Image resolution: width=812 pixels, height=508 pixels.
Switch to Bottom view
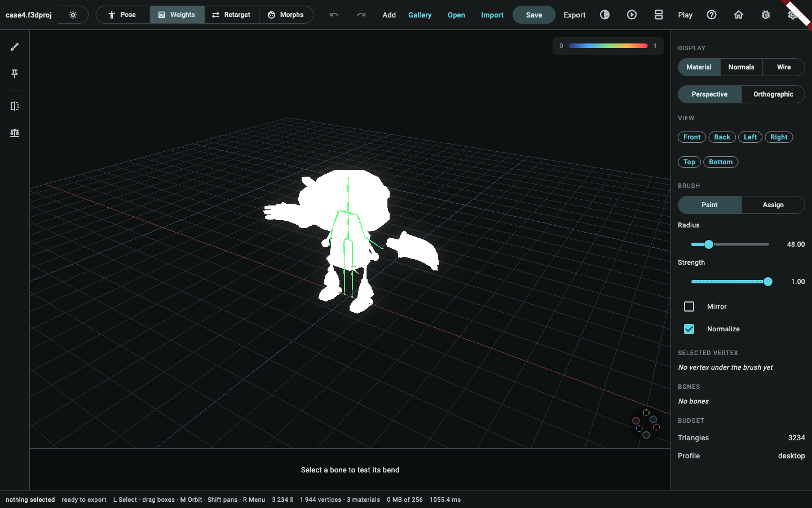pos(721,162)
